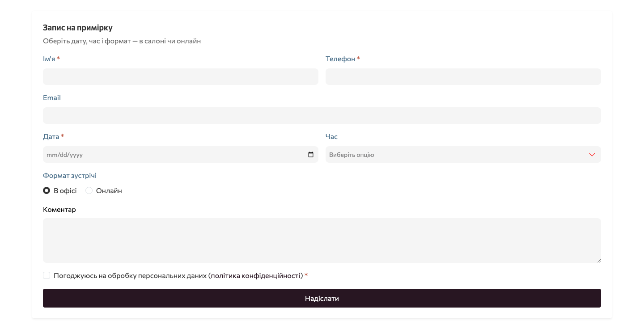Click the «Коментар» label text
Viewport: 644px width, 329px height.
pyautogui.click(x=59, y=210)
